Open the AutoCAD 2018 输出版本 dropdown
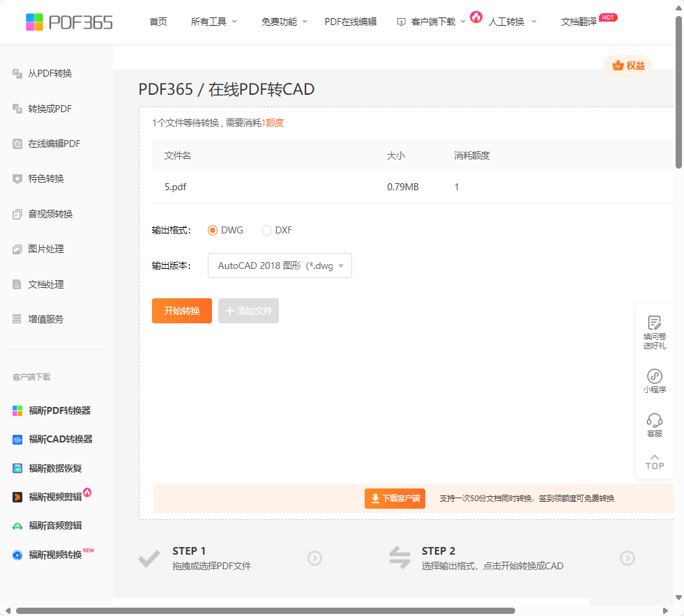This screenshot has width=684, height=616. [x=280, y=265]
